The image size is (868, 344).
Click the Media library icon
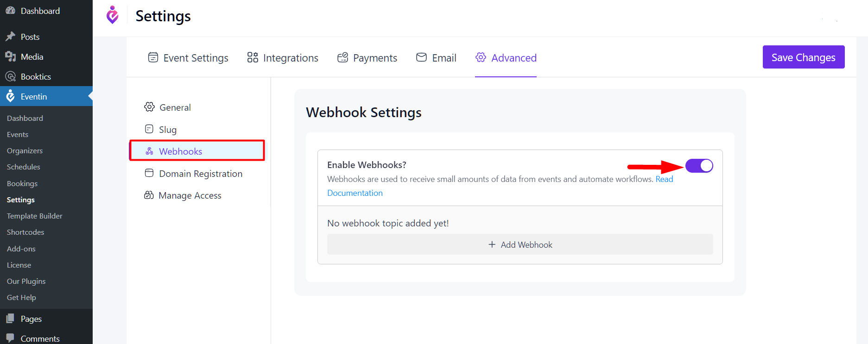click(10, 56)
